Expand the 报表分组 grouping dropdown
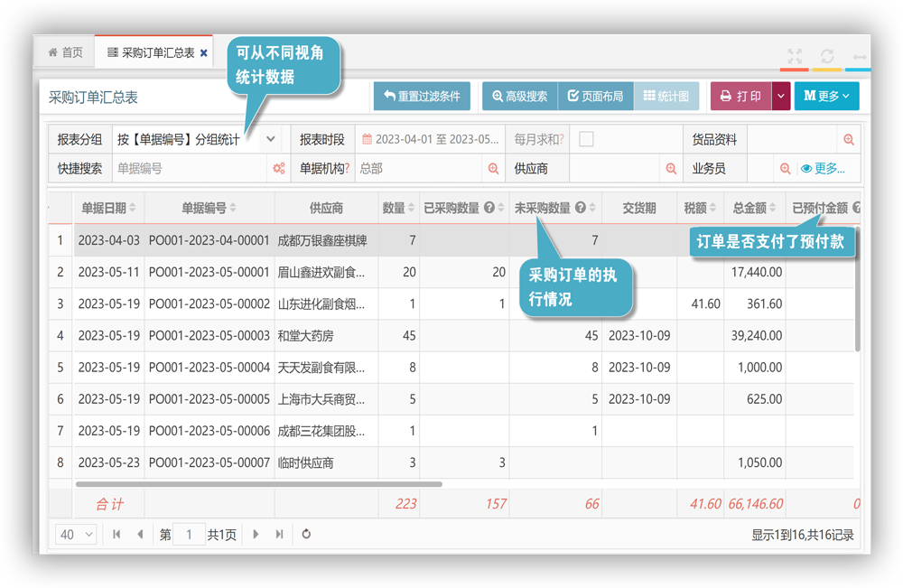 (271, 140)
